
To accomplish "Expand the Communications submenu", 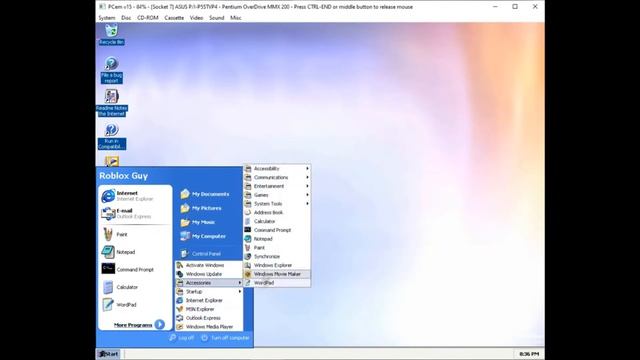I will coord(277,177).
